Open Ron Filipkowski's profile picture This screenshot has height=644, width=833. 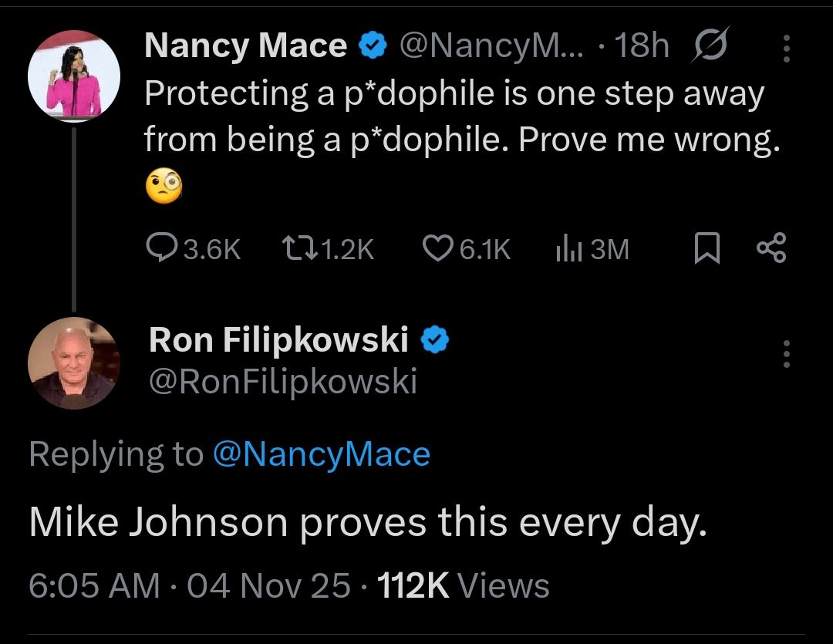tap(74, 362)
